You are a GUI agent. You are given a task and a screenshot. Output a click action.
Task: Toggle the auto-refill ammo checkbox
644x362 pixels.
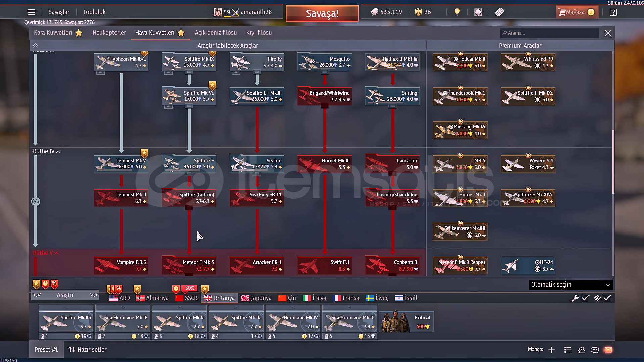pos(607,298)
